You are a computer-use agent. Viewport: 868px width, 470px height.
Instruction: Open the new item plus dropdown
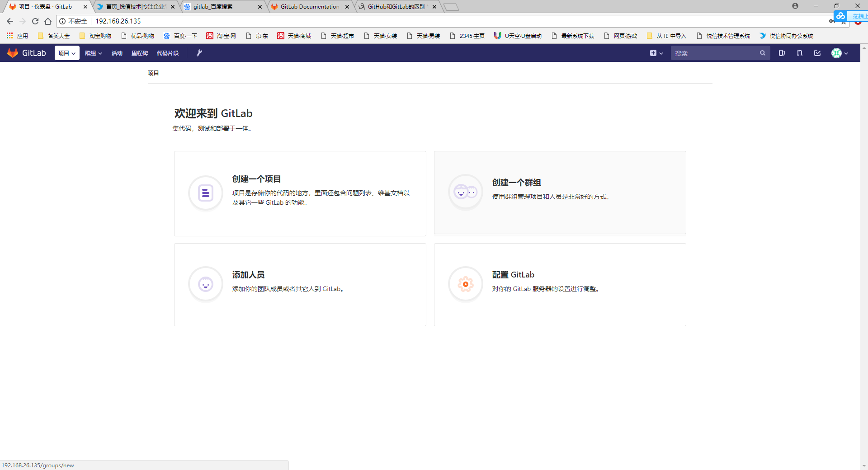656,53
